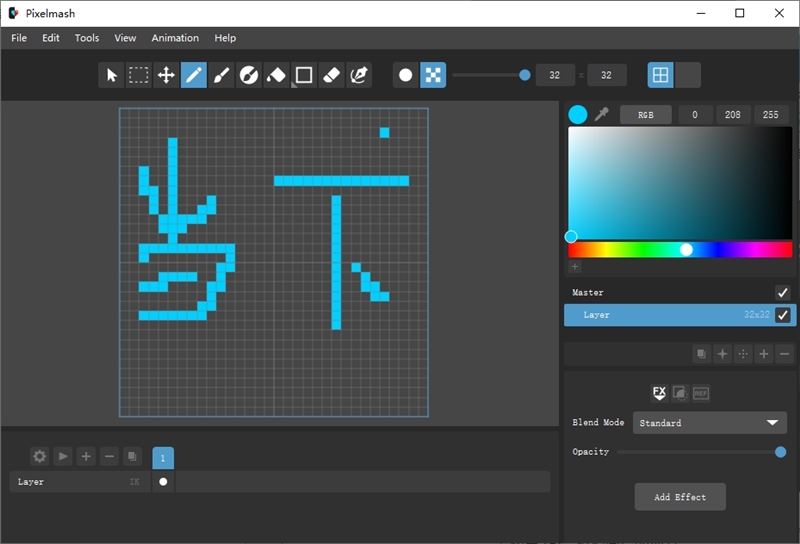Click the Add Effect button
800x544 pixels.
[x=680, y=497]
